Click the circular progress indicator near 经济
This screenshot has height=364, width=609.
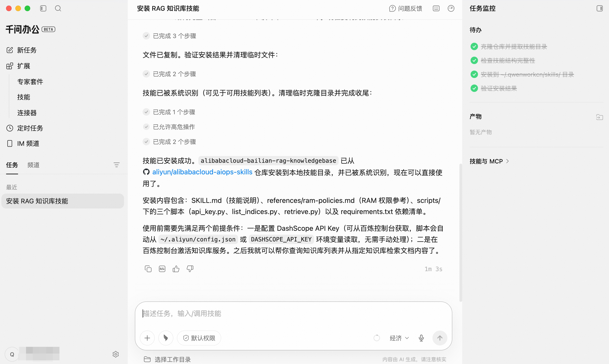point(377,338)
